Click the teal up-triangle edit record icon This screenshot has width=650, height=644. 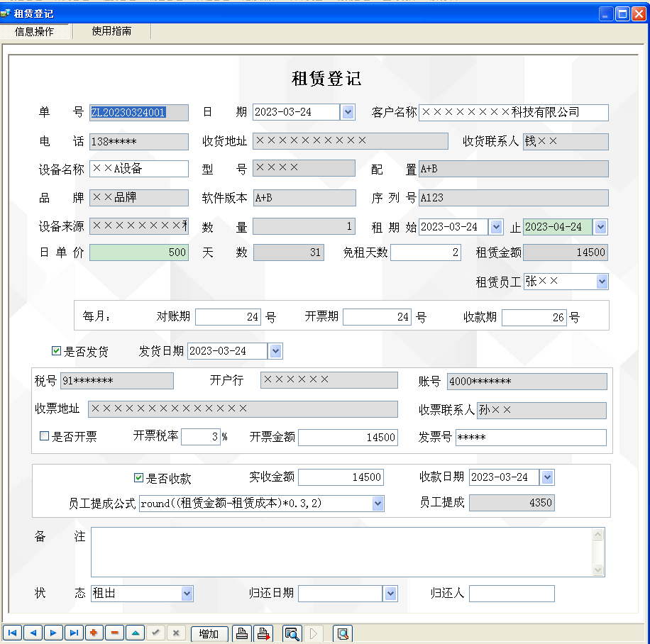click(x=135, y=633)
